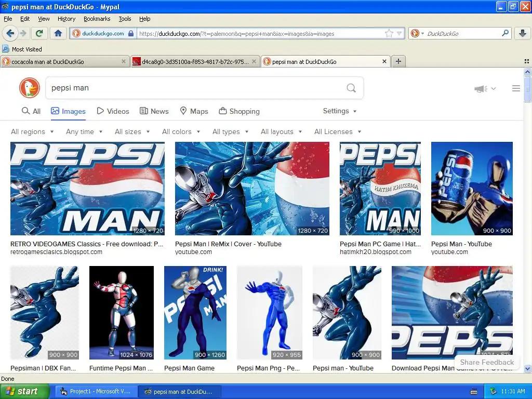The height and width of the screenshot is (399, 532).
Task: Click the Share Feedback button
Action: click(486, 362)
